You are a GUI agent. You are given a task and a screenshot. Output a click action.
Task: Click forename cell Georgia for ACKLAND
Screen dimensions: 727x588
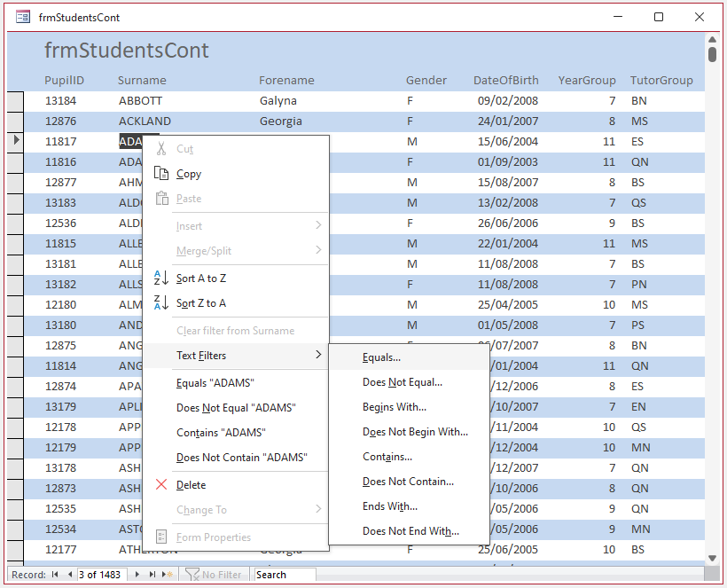pyautogui.click(x=281, y=121)
